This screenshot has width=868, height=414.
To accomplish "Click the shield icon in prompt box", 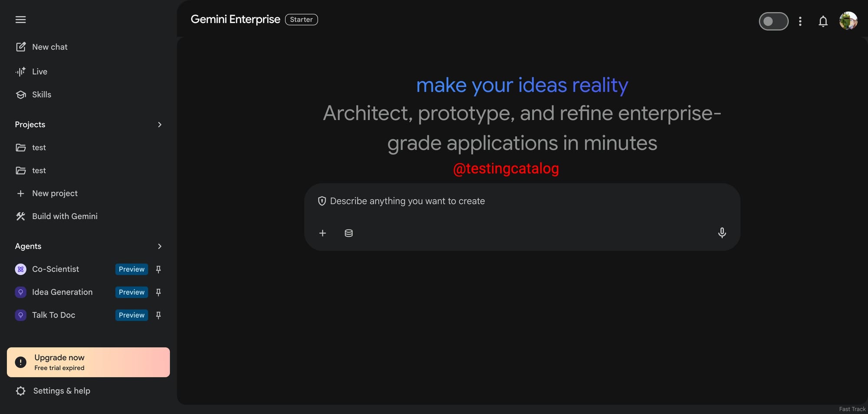I will [322, 201].
